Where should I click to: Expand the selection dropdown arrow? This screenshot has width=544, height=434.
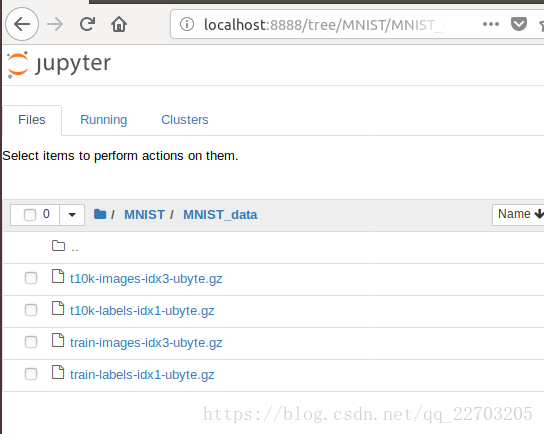72,215
